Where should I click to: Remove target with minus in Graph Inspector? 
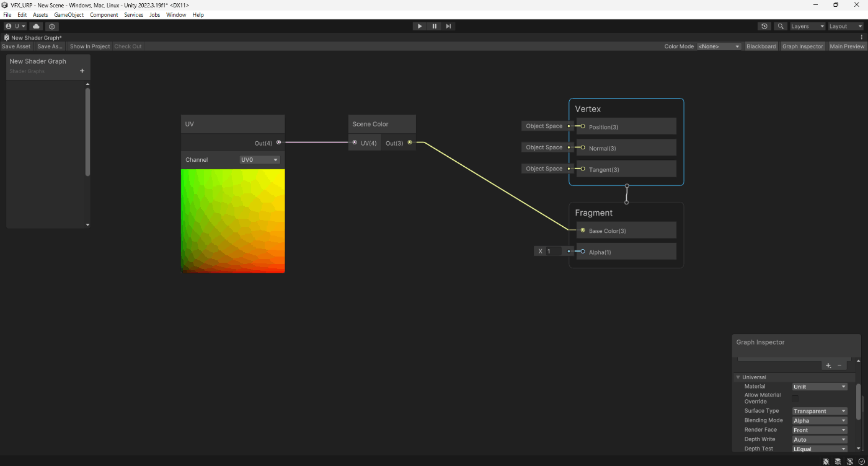click(839, 366)
